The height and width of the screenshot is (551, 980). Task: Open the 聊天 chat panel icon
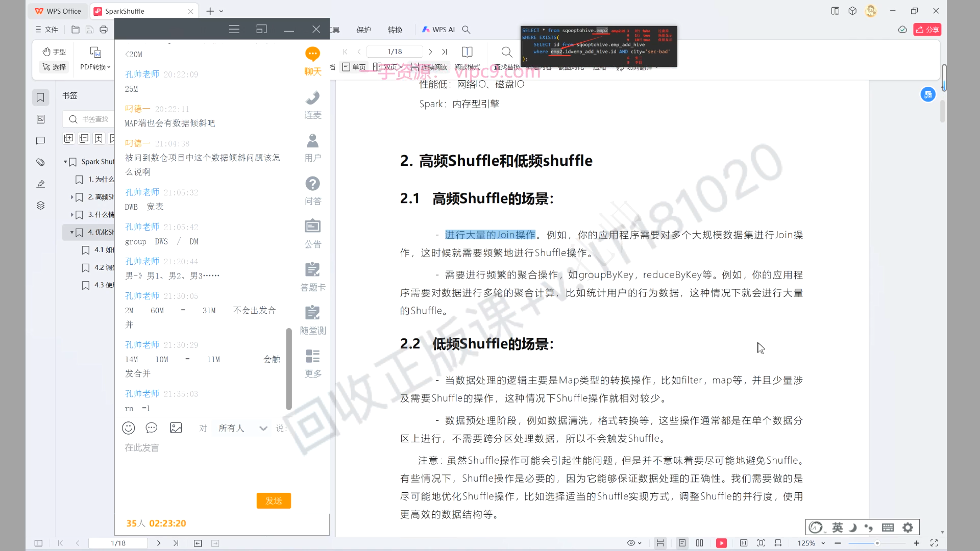[312, 55]
